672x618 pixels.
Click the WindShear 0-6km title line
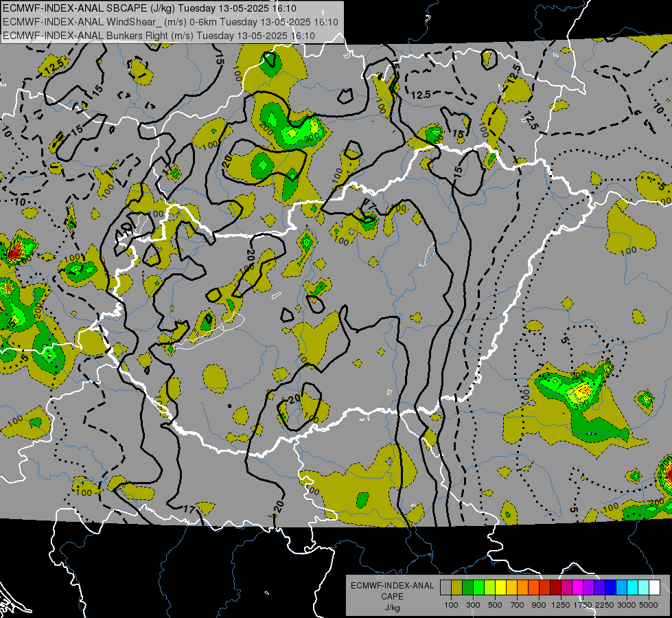tap(170, 22)
